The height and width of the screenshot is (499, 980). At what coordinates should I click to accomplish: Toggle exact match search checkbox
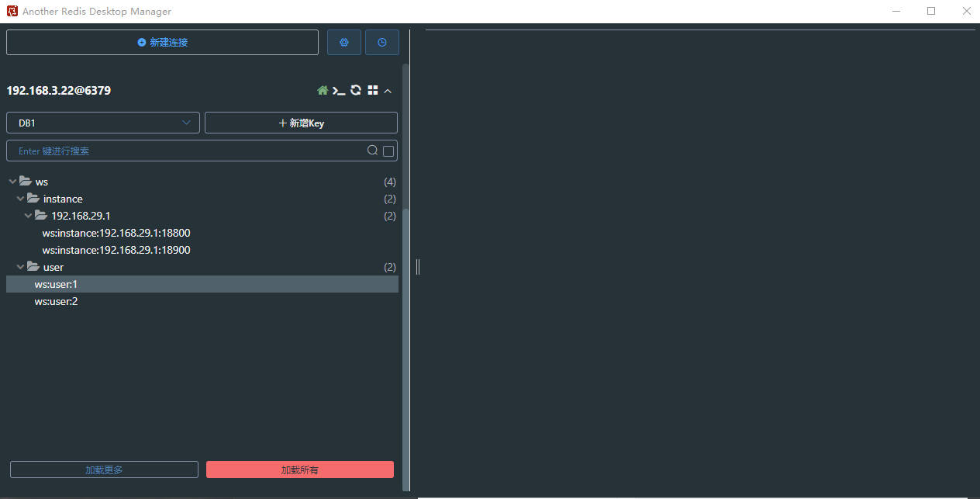tap(388, 151)
